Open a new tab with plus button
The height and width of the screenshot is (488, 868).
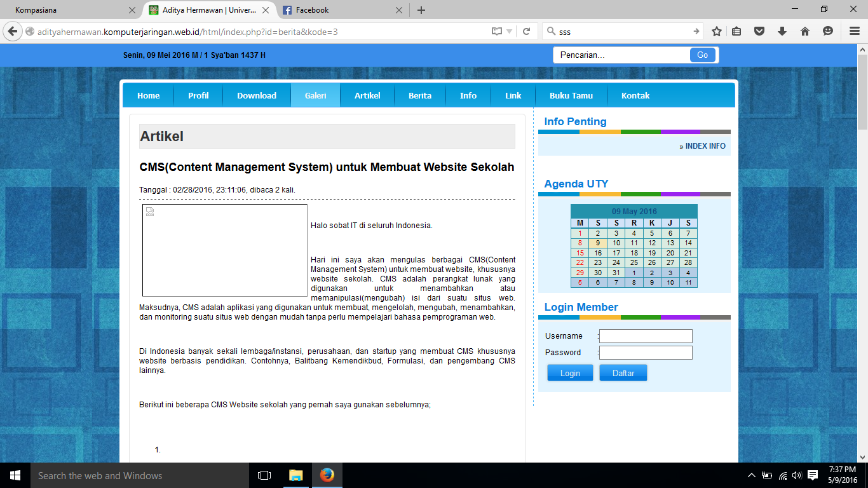coord(421,10)
